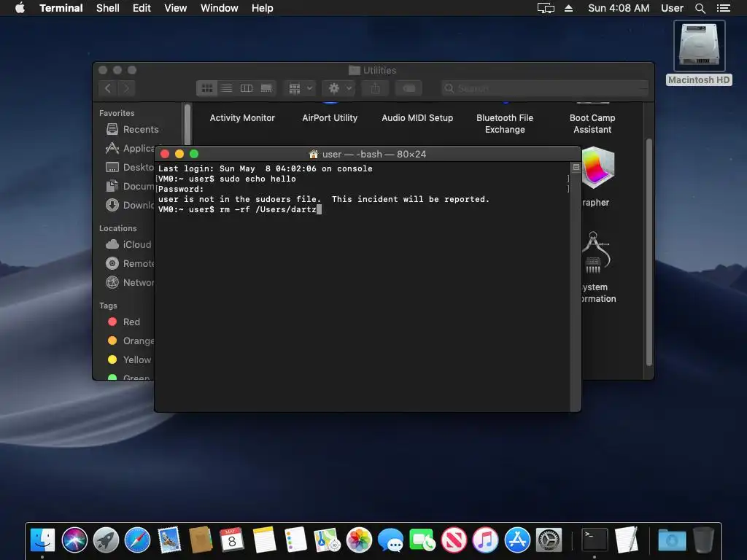This screenshot has width=747, height=560.
Task: Open iTunes music note icon in Dock
Action: (x=485, y=540)
